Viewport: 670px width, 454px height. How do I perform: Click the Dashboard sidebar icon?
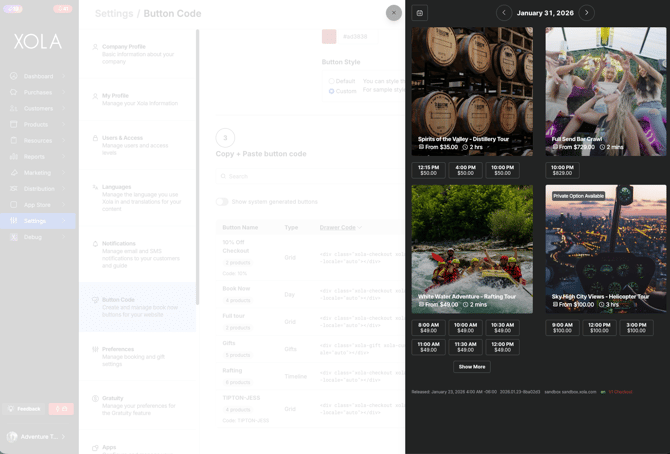(x=14, y=76)
